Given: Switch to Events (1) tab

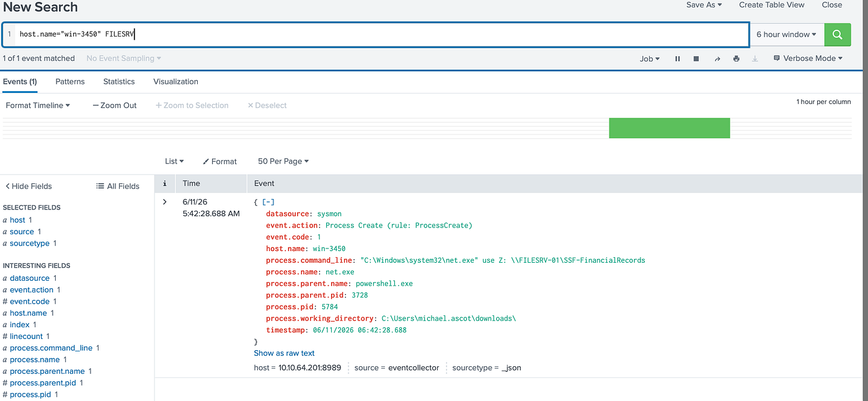Looking at the screenshot, I should (x=20, y=82).
